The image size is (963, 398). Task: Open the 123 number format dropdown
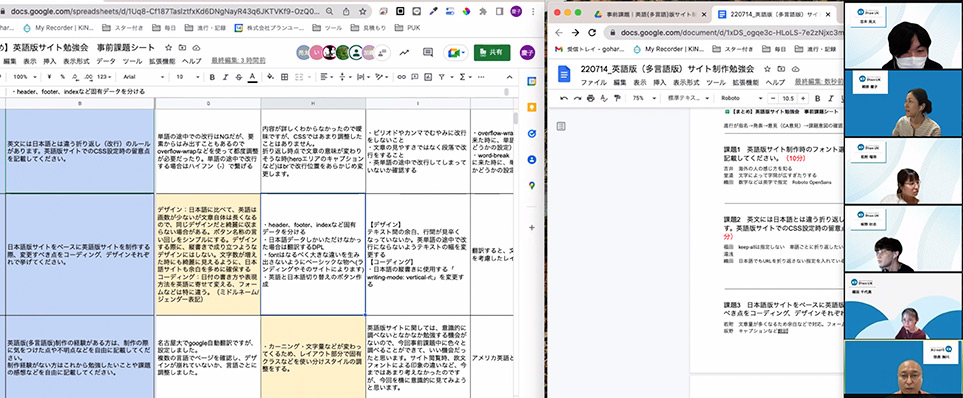pyautogui.click(x=105, y=77)
